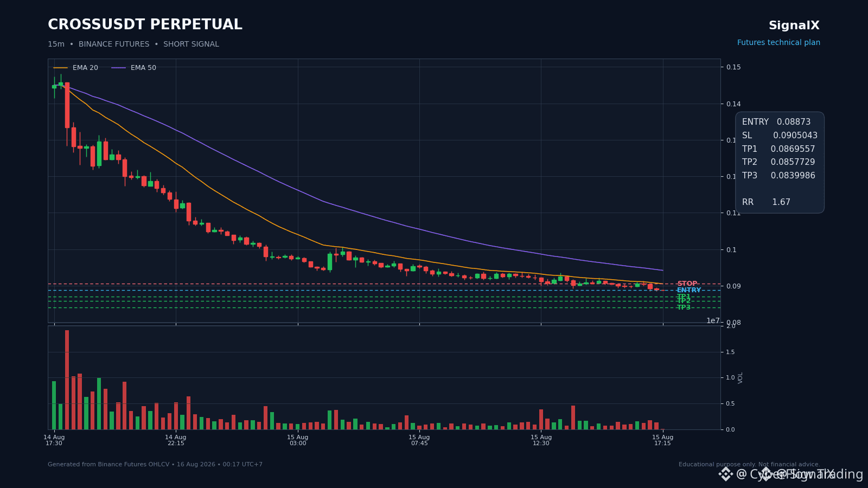868x488 pixels.
Task: Select the TP1 0.0869557 value row
Action: click(x=778, y=149)
